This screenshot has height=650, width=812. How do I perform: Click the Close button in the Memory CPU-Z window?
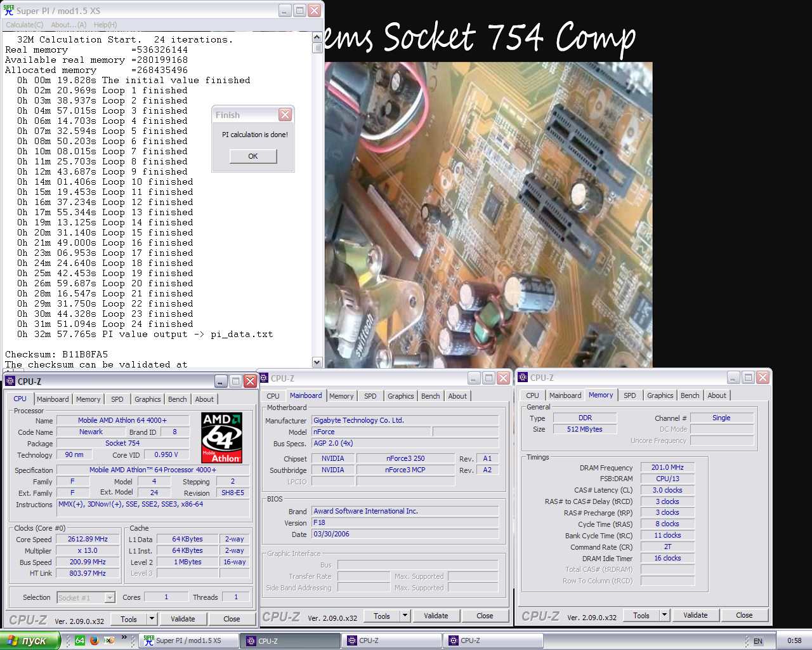click(744, 615)
